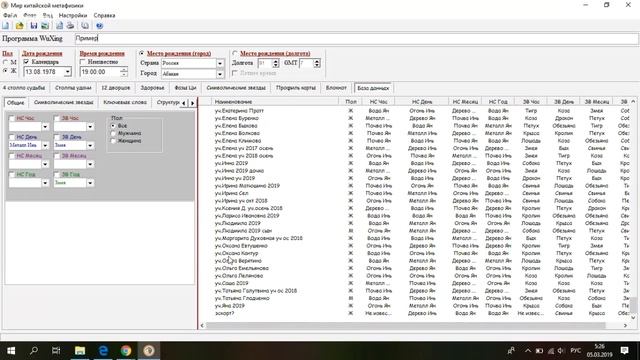Launch Chrome from the taskbar
The height and width of the screenshot is (360, 640).
click(x=126, y=351)
